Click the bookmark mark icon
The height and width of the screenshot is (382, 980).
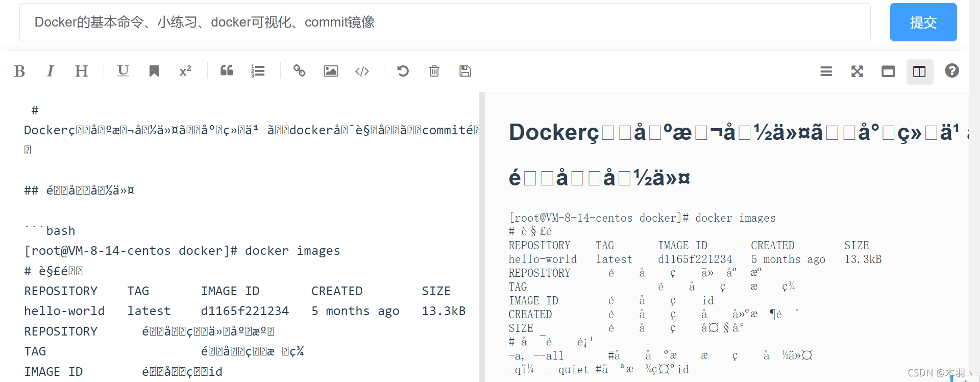coord(154,71)
